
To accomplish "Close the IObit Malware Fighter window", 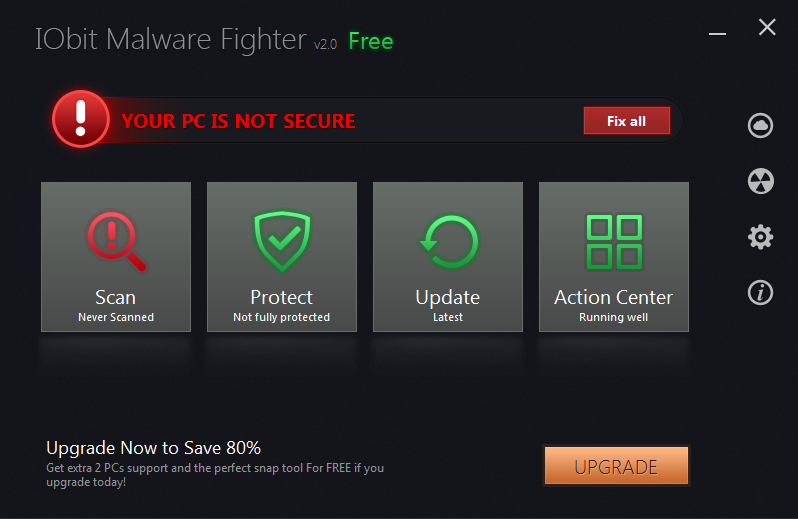I will [767, 27].
